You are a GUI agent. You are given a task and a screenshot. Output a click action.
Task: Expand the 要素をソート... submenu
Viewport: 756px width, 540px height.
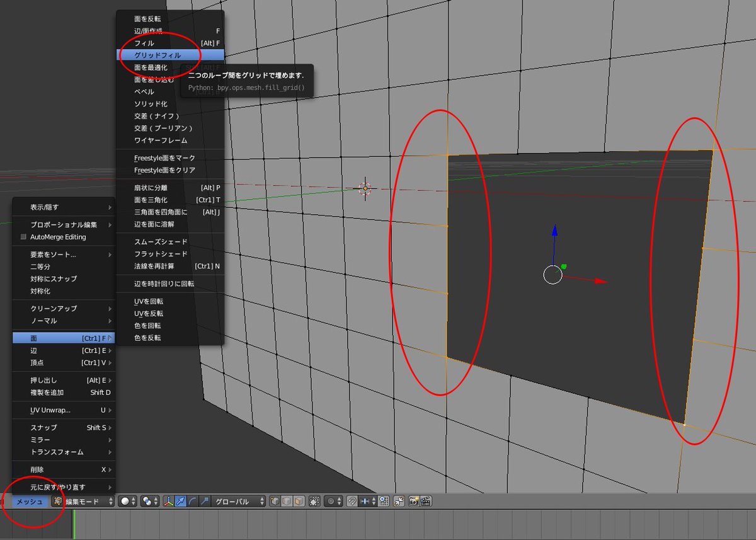click(x=64, y=255)
